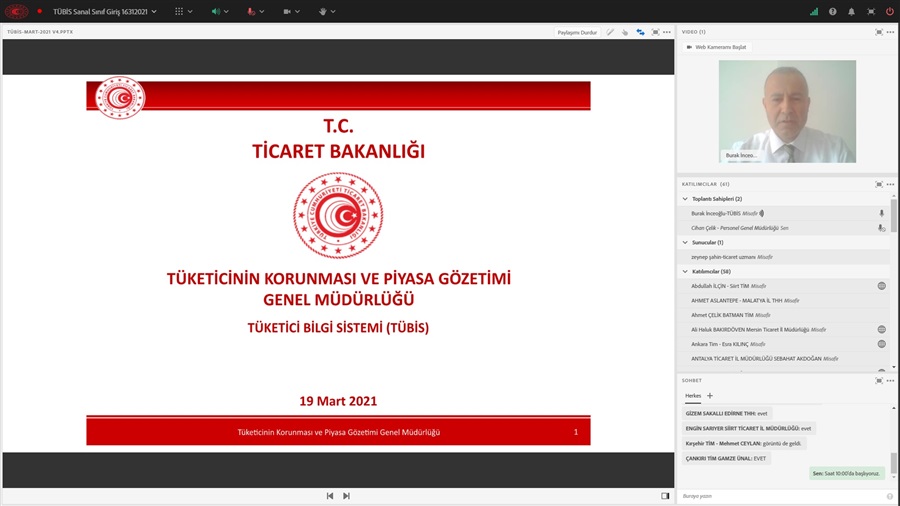Click muted microphone icon on Cihan Çelik row
Image resolution: width=900 pixels, height=506 pixels.
click(x=881, y=228)
